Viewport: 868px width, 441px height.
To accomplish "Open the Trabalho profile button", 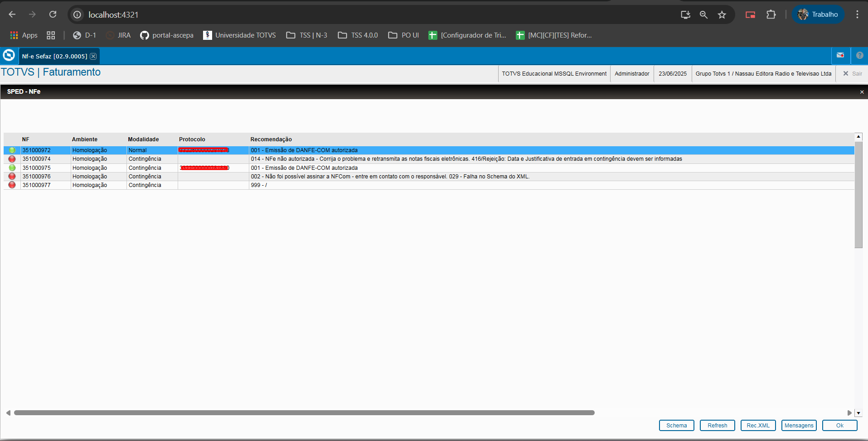I will 818,14.
